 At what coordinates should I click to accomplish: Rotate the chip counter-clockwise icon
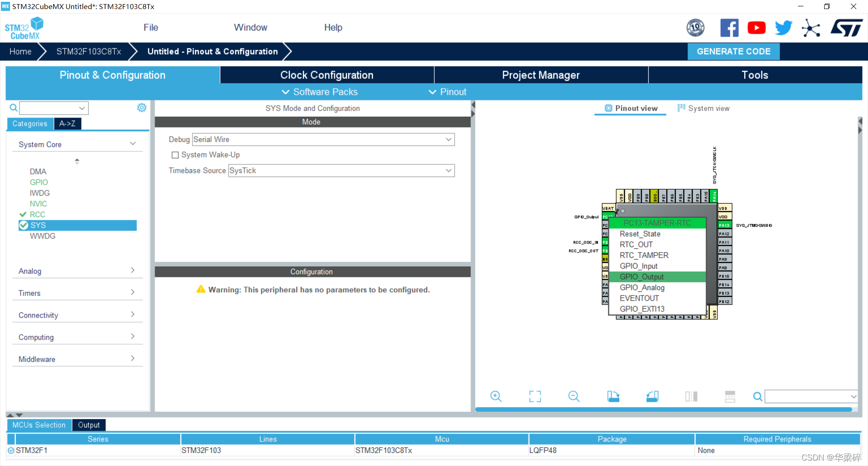pos(652,397)
